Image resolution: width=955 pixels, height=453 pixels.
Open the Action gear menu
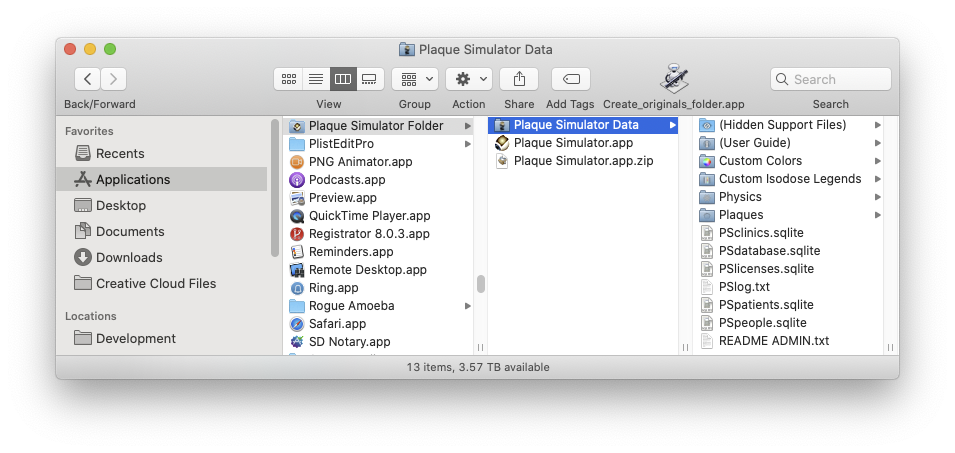(x=469, y=79)
